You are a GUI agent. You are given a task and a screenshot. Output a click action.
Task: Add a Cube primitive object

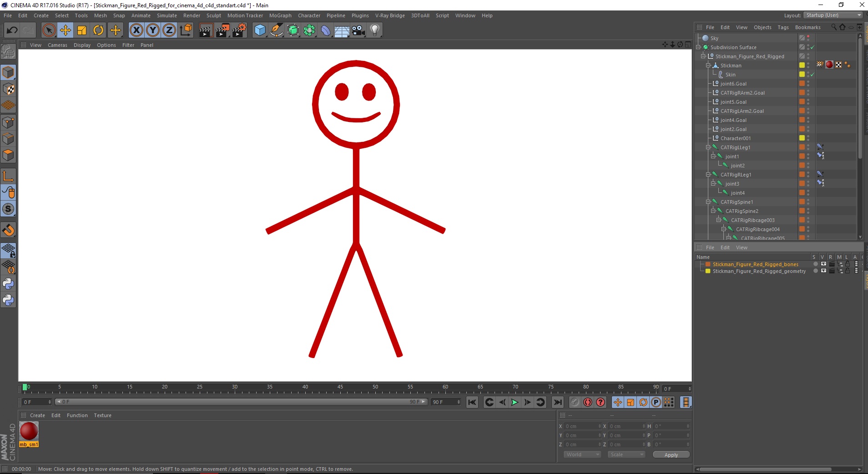260,30
